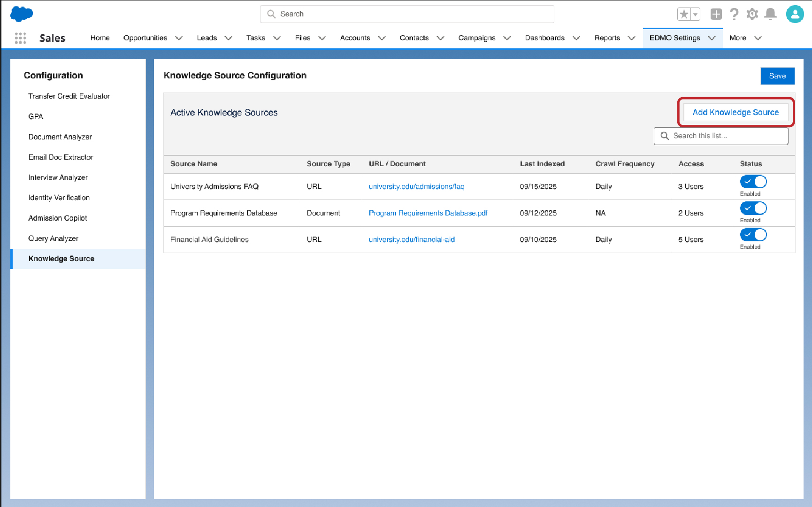Click the University Admissions FAQ source name

(x=214, y=186)
